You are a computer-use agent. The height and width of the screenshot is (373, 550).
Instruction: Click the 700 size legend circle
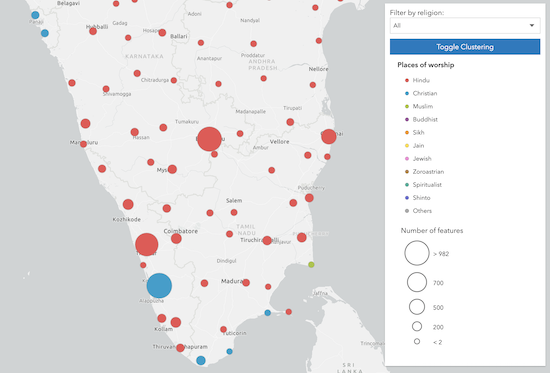pos(417,282)
